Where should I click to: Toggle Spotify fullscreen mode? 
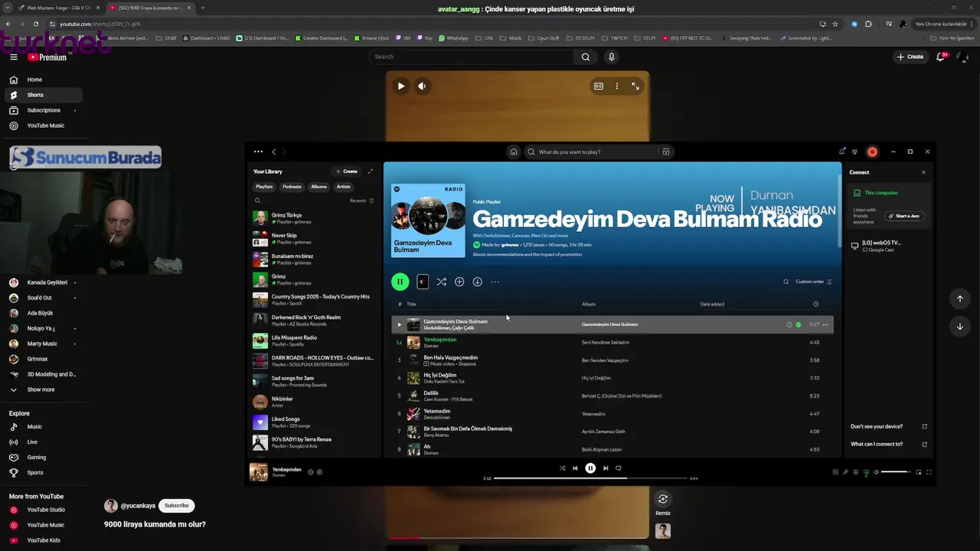coord(929,472)
